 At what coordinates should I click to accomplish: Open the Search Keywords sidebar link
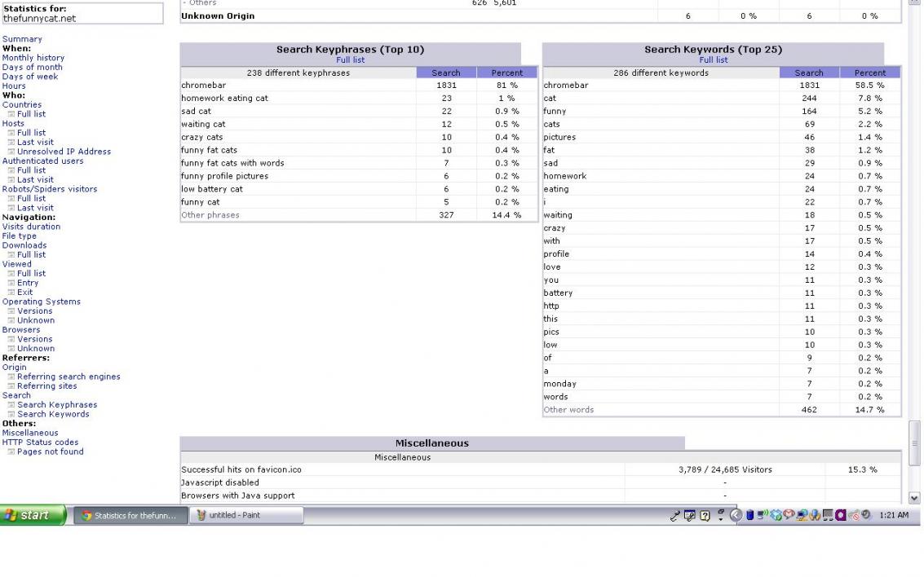pyautogui.click(x=54, y=414)
